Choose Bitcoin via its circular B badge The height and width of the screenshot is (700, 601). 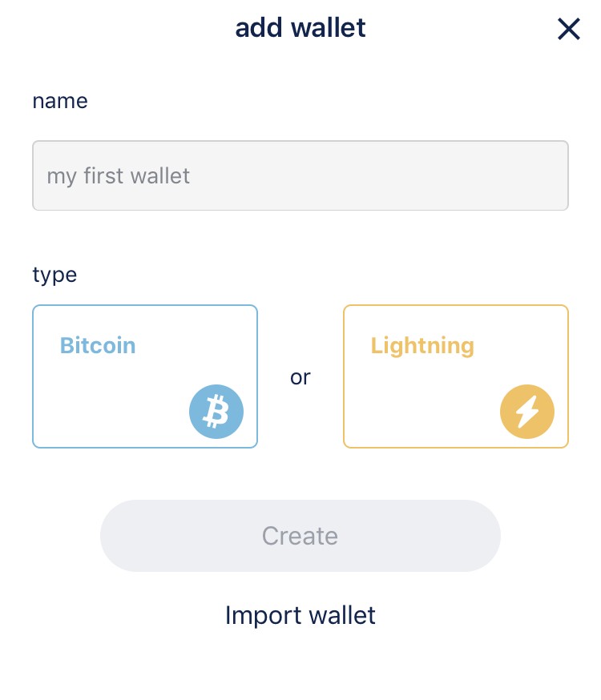(216, 412)
